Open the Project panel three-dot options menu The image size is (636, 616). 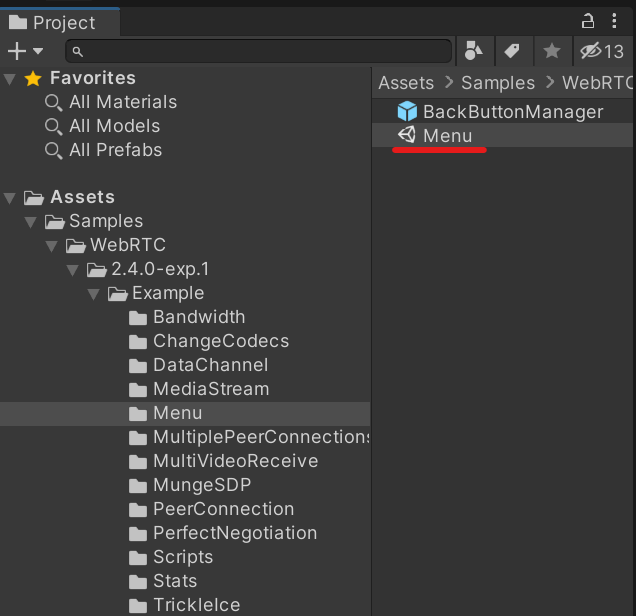click(615, 21)
